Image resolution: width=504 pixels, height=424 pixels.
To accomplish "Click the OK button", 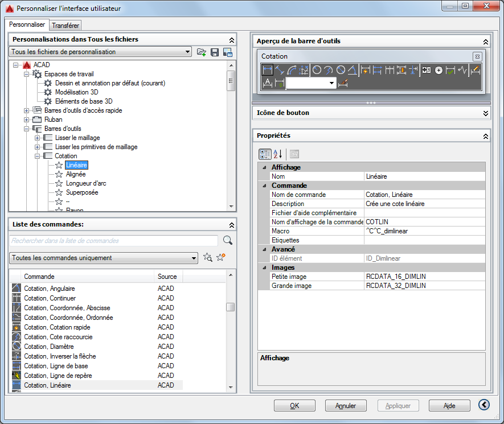I will 294,406.
